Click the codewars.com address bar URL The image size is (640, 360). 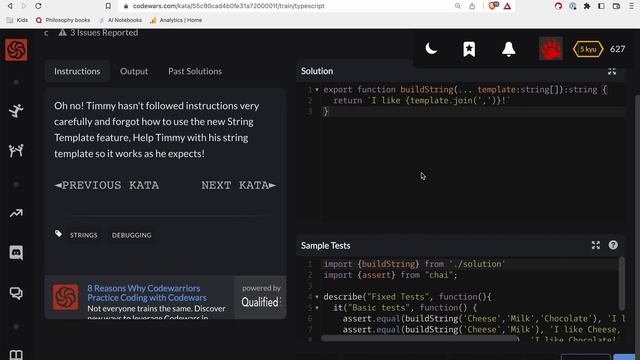[x=229, y=6]
